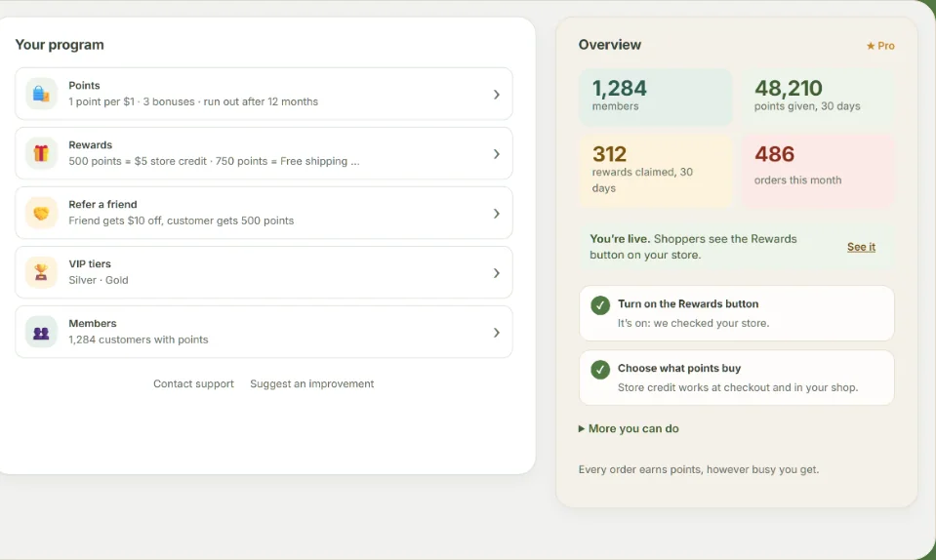Image resolution: width=936 pixels, height=560 pixels.
Task: Click '1,284 customers with points' text
Action: click(x=138, y=340)
